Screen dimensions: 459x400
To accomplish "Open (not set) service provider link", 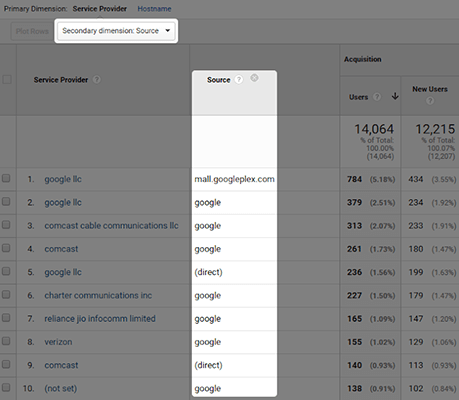I will (x=61, y=388).
